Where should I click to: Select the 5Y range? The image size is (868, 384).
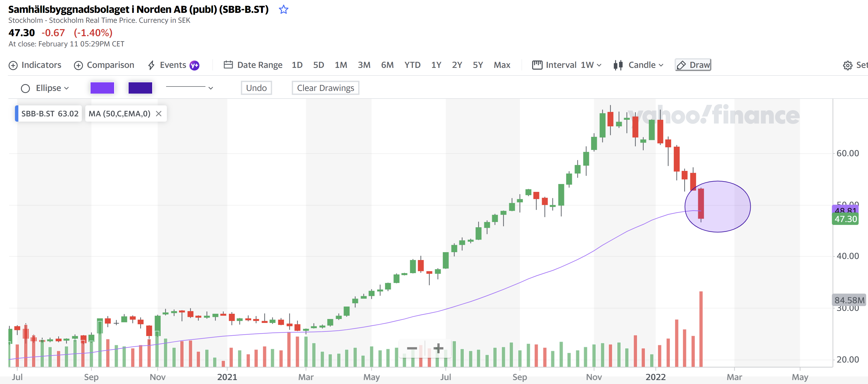tap(478, 65)
